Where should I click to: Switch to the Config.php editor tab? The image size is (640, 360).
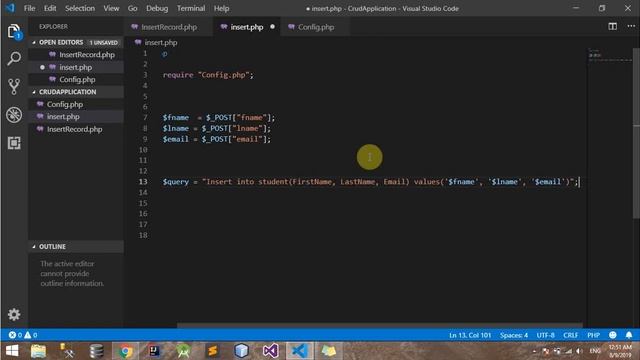coord(315,27)
